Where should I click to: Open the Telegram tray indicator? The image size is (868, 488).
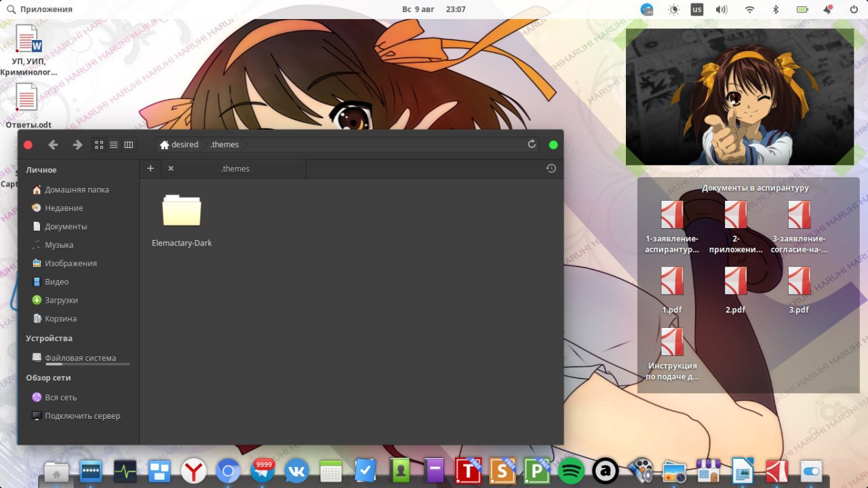click(647, 10)
